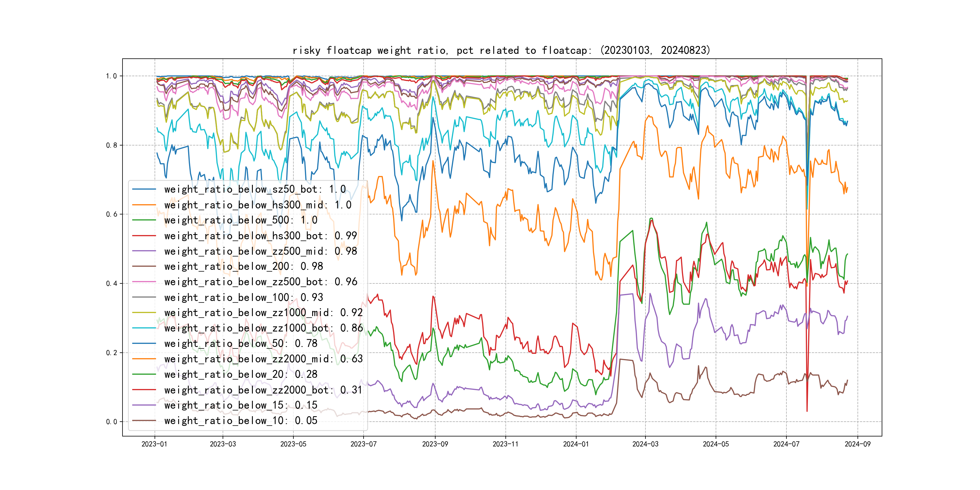
Task: Click legend label weight_ratio_below_500
Action: pos(240,220)
